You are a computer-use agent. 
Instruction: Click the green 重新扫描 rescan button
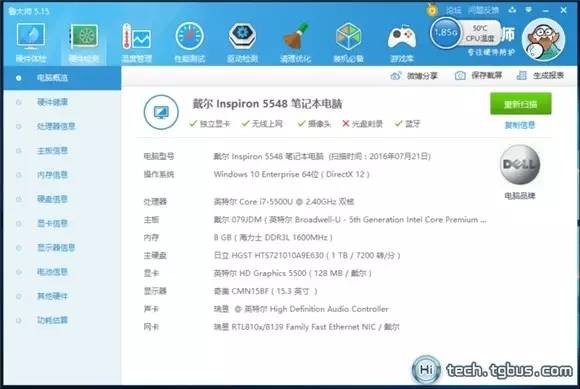(x=521, y=104)
